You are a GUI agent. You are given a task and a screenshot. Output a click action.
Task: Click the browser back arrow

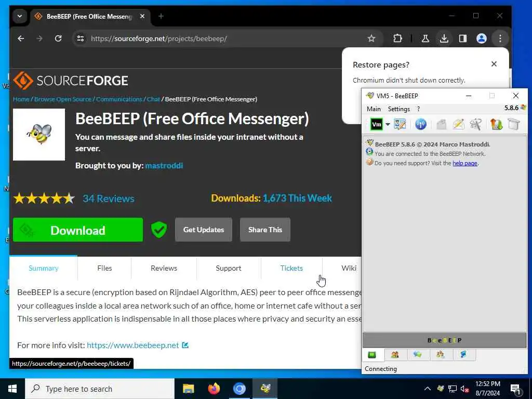(21, 38)
